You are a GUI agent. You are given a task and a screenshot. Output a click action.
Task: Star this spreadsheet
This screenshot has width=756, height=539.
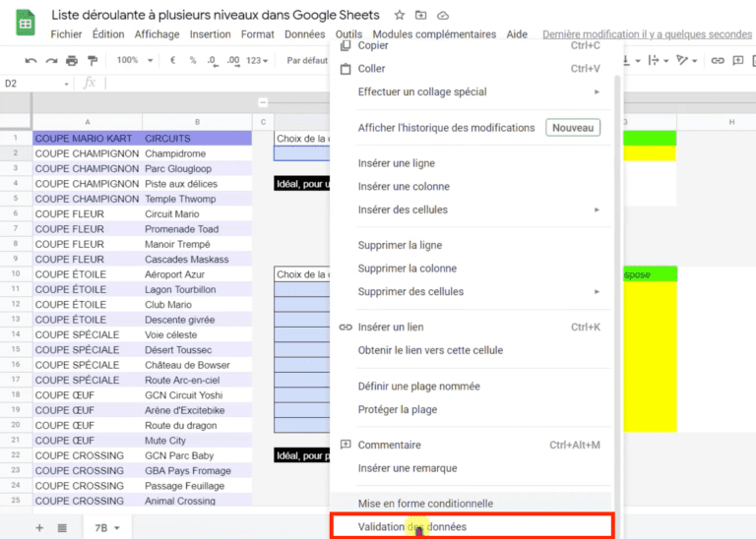400,15
